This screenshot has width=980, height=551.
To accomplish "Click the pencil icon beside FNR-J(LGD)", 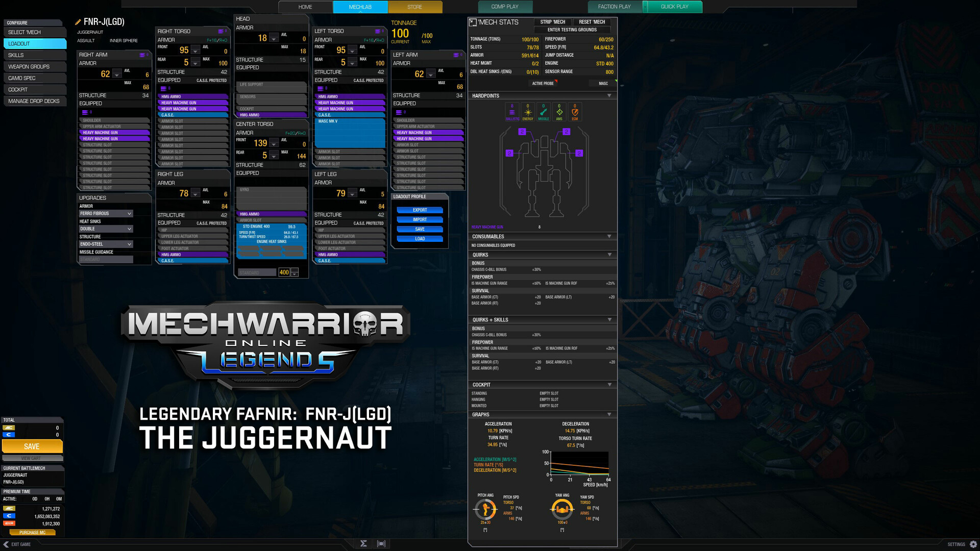I will pyautogui.click(x=79, y=21).
